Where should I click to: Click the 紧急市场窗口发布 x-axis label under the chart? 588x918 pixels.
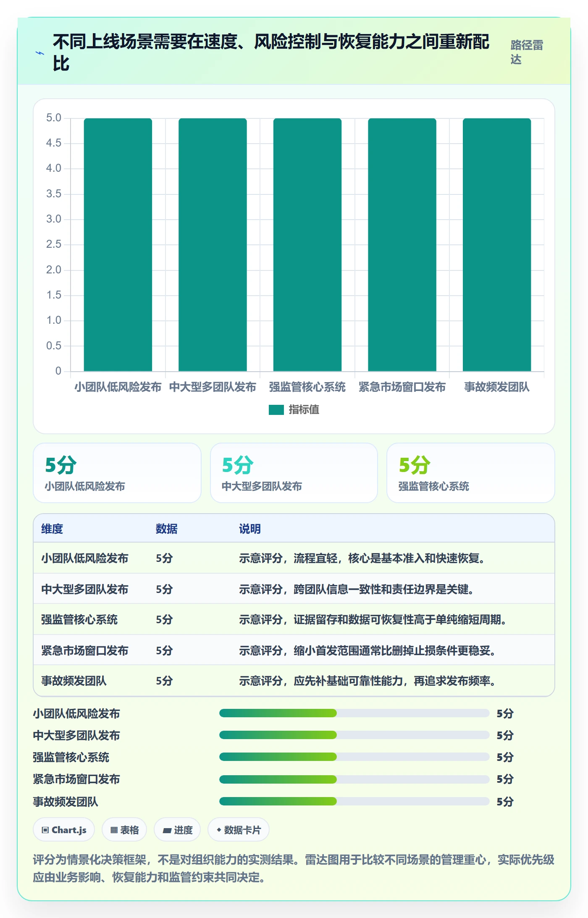[402, 387]
